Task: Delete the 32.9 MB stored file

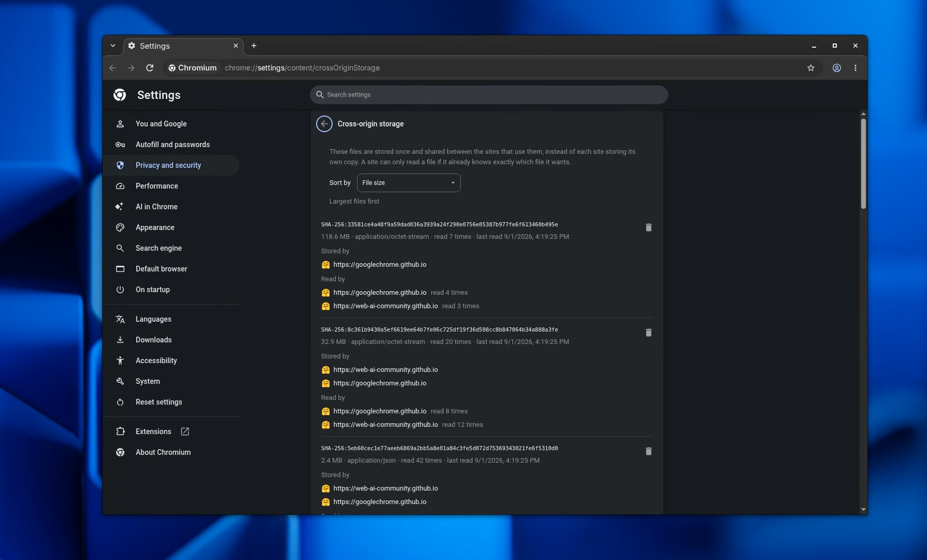Action: tap(648, 333)
